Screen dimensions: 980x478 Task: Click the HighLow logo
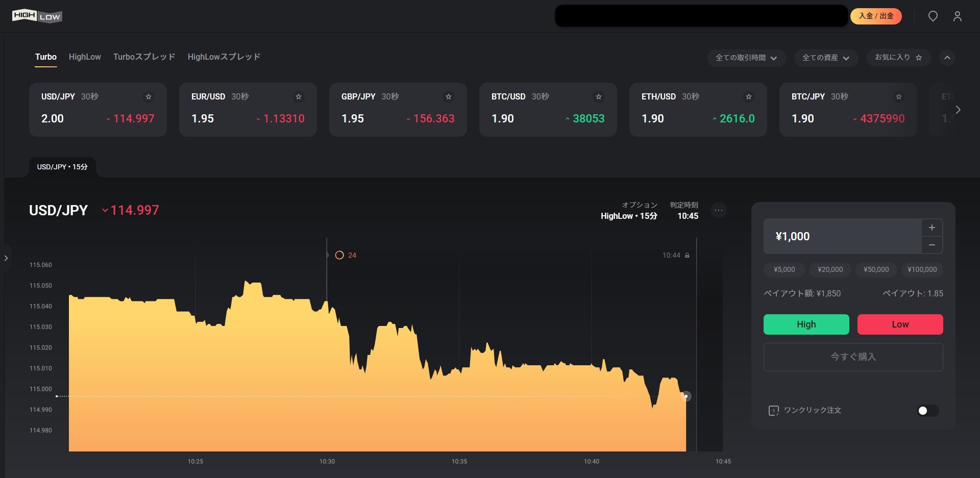[x=37, y=16]
